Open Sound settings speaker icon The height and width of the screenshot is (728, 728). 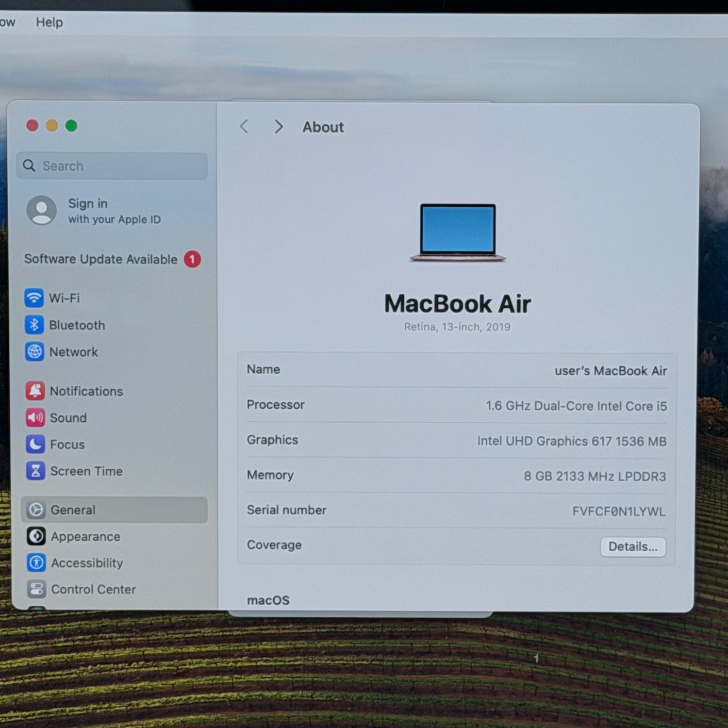35,417
